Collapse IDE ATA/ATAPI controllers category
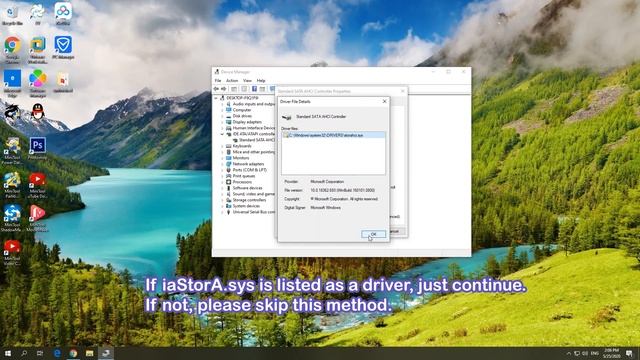 pos(222,134)
